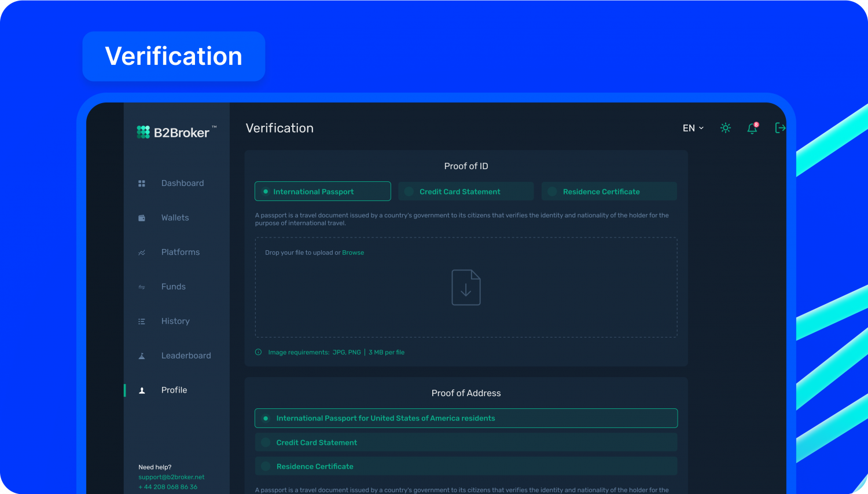This screenshot has height=494, width=868.
Task: Click the Browse link to upload a file
Action: pyautogui.click(x=353, y=252)
